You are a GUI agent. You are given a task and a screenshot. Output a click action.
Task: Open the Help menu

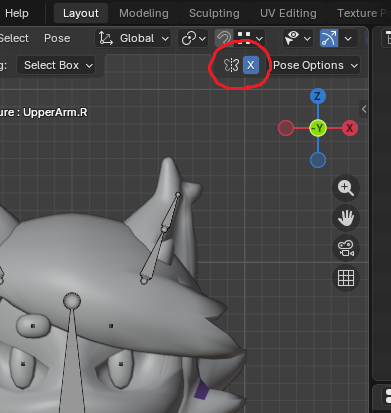17,13
